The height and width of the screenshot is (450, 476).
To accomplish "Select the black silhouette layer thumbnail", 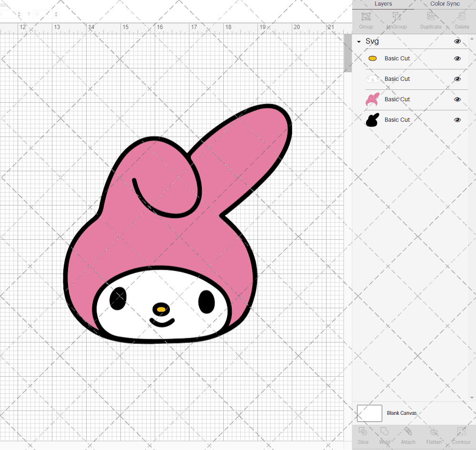I will tap(373, 120).
